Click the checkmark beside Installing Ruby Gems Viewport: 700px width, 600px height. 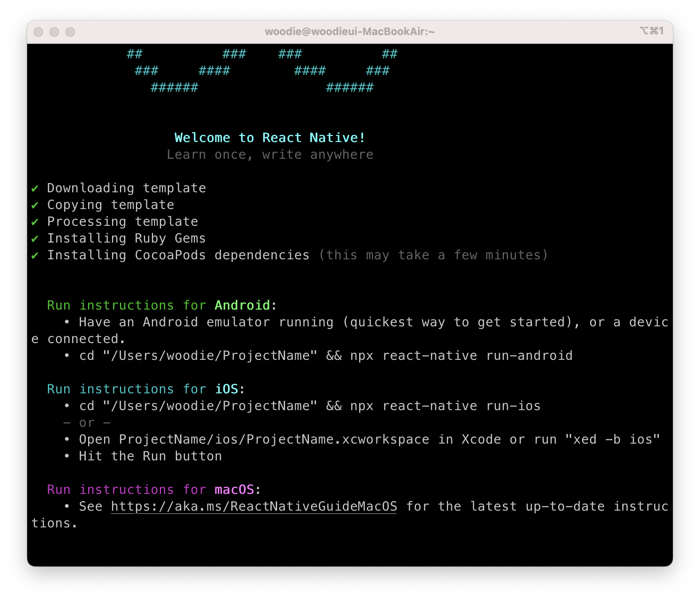click(35, 239)
